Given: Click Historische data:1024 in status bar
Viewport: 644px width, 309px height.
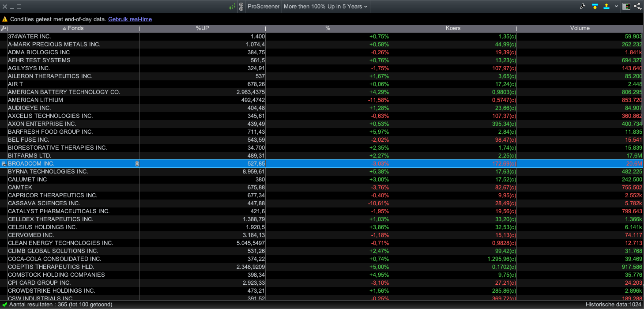Looking at the screenshot, I should [614, 305].
